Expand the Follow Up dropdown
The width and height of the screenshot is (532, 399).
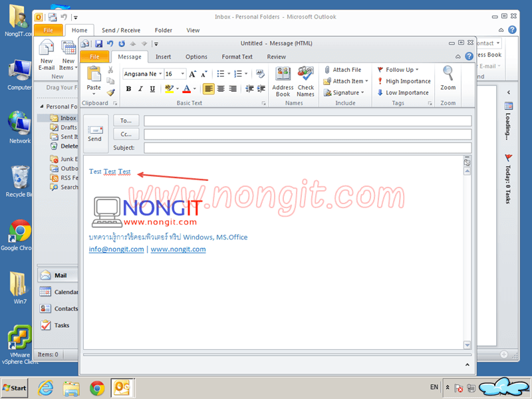(417, 70)
